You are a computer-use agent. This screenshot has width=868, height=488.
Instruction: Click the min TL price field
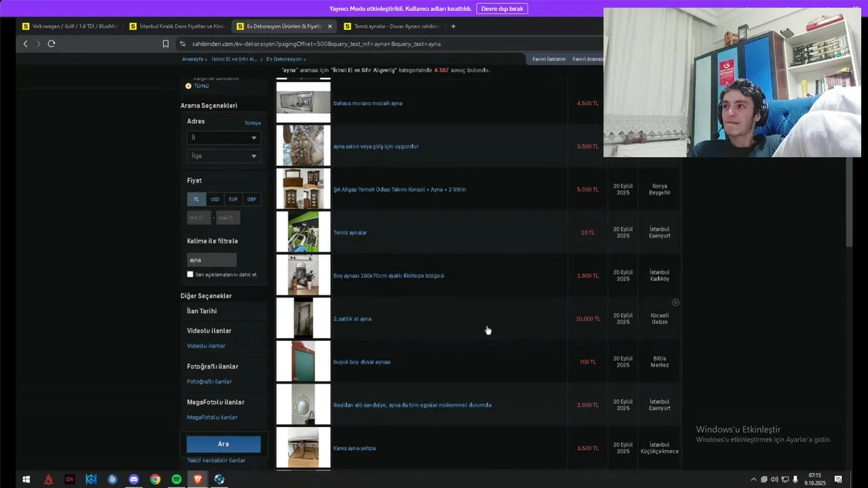pyautogui.click(x=199, y=218)
